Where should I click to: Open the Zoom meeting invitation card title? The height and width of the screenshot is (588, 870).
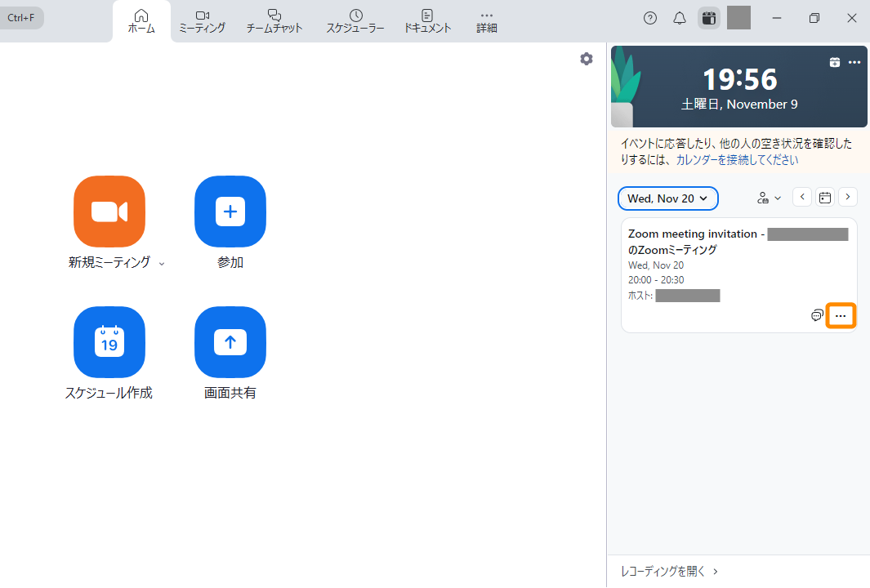738,242
